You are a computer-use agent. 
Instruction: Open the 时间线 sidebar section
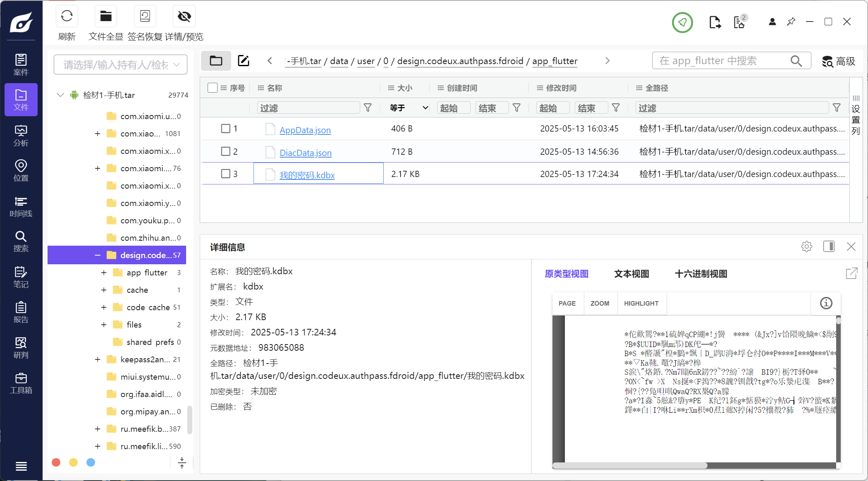pyautogui.click(x=21, y=206)
